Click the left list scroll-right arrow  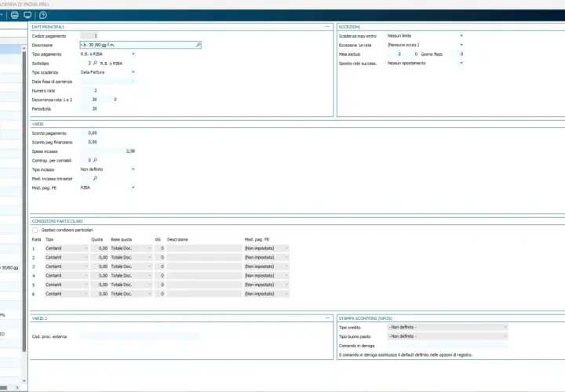pos(17,387)
